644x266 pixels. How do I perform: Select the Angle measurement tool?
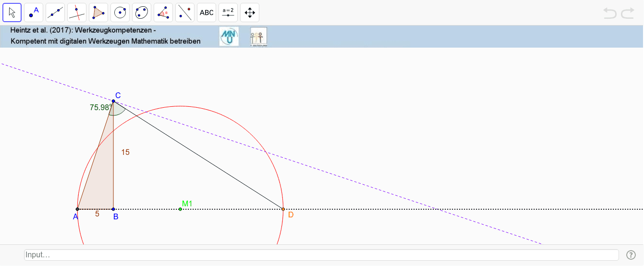coord(163,13)
